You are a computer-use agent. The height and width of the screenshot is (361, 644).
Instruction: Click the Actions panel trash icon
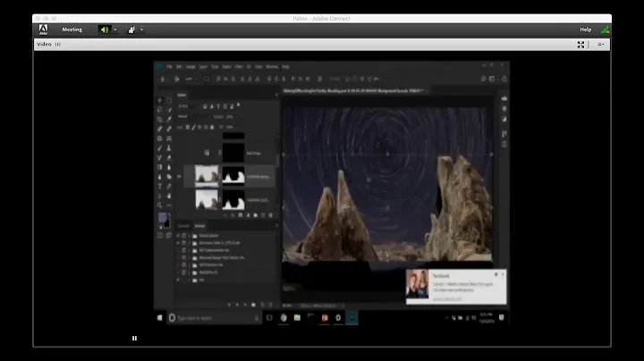click(270, 305)
